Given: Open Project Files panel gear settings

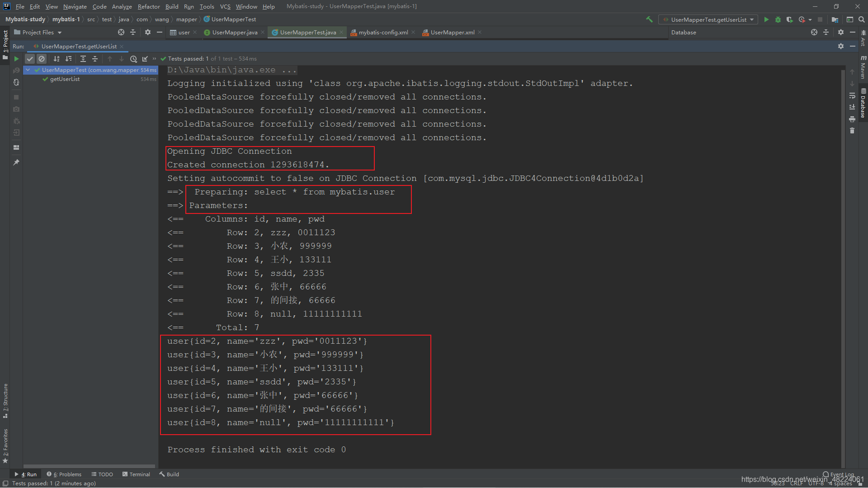Looking at the screenshot, I should [x=148, y=32].
